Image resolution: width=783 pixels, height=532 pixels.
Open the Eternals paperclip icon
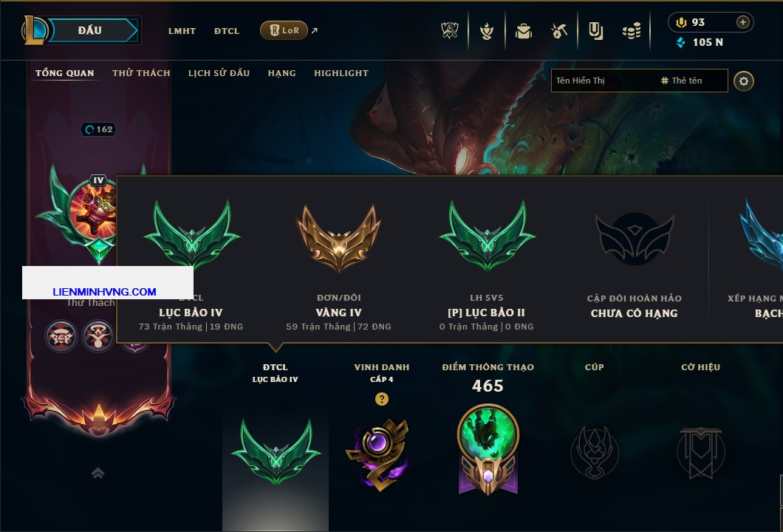pyautogui.click(x=595, y=31)
